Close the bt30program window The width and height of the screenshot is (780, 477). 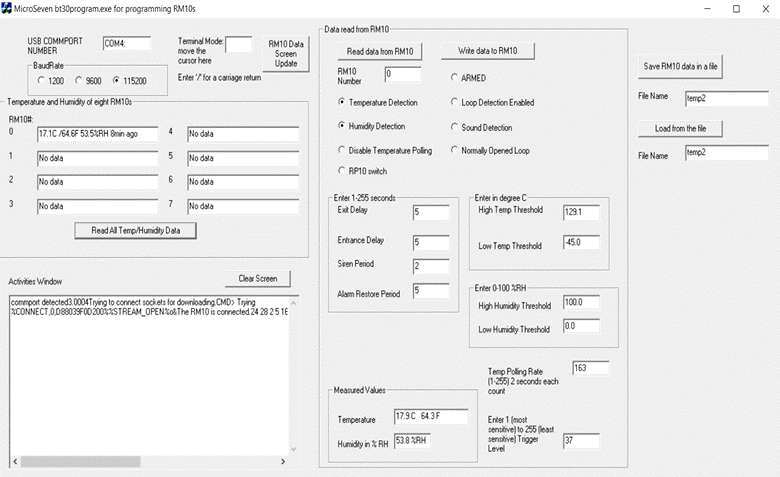click(766, 9)
